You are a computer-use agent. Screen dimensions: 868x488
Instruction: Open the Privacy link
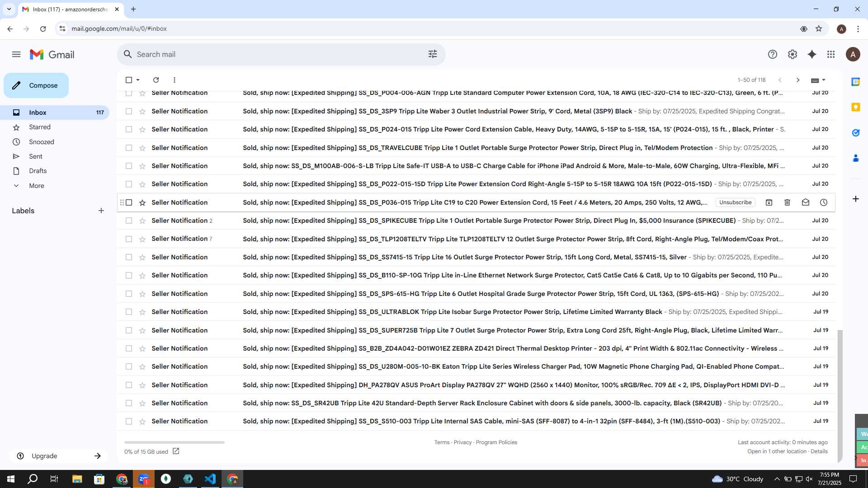coord(462,442)
